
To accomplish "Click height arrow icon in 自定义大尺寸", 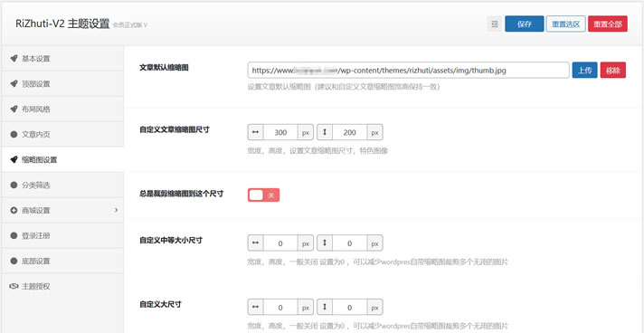I will (325, 307).
